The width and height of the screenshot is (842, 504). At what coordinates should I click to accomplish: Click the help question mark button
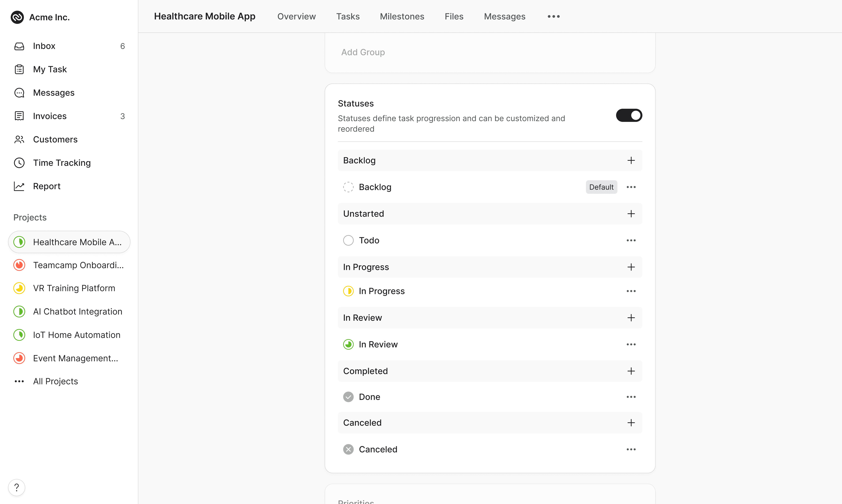pyautogui.click(x=17, y=488)
